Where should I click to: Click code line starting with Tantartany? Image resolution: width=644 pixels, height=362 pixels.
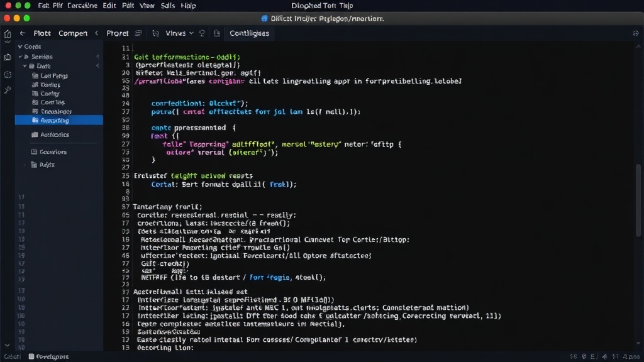click(167, 207)
